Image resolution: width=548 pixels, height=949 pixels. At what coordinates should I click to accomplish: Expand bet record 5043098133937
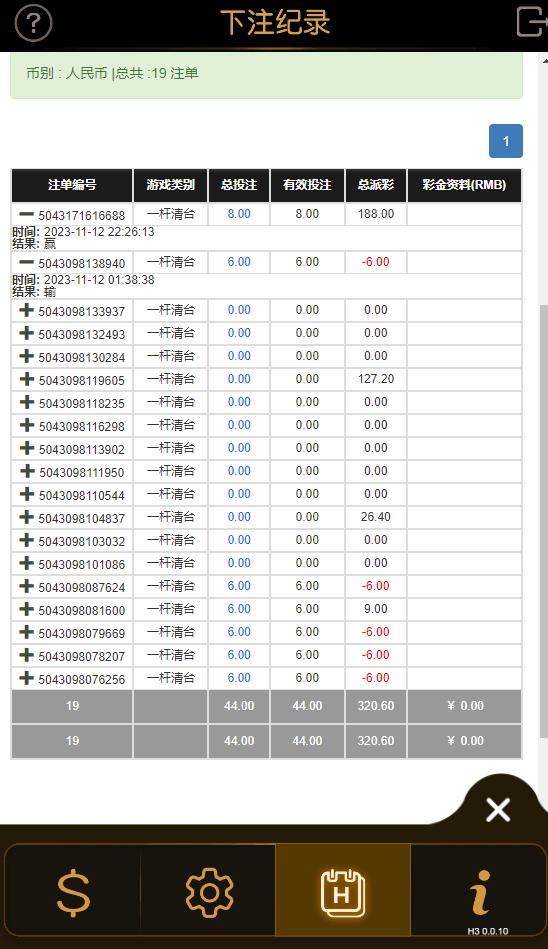tap(26, 310)
